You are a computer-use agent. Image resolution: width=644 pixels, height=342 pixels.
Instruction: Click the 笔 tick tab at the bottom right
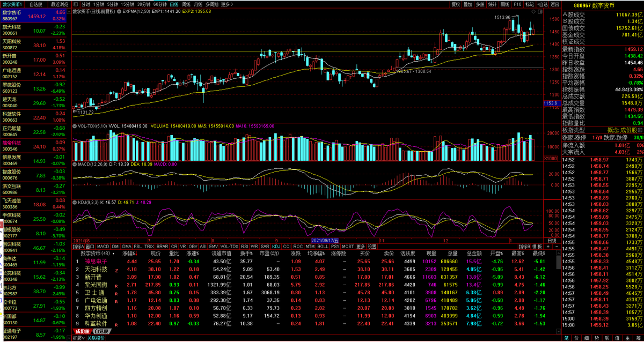tap(566, 338)
